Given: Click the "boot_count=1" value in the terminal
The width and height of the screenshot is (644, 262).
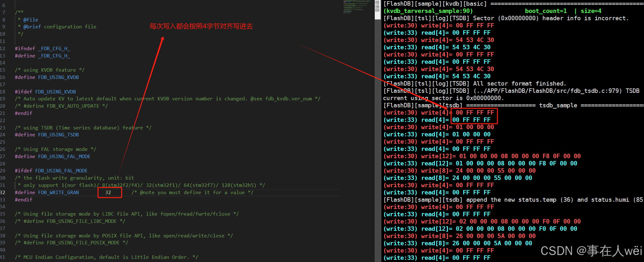Looking at the screenshot, I should click(546, 11).
